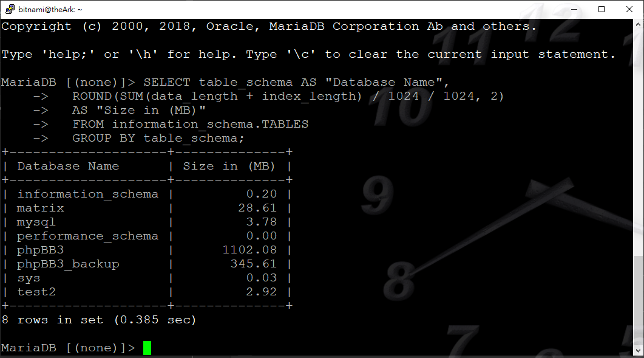Screen dimensions: 644x358
Task: Click the last MariaDB [(none)]> prompt
Action: 68,348
